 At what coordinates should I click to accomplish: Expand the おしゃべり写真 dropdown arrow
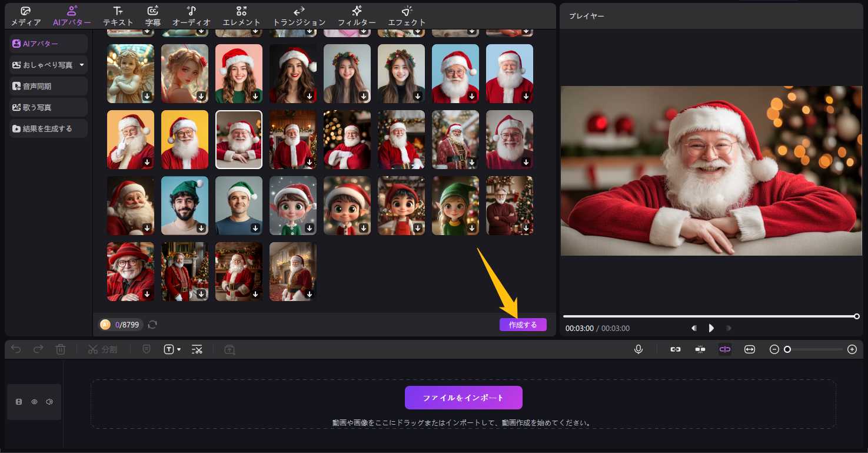(x=82, y=65)
